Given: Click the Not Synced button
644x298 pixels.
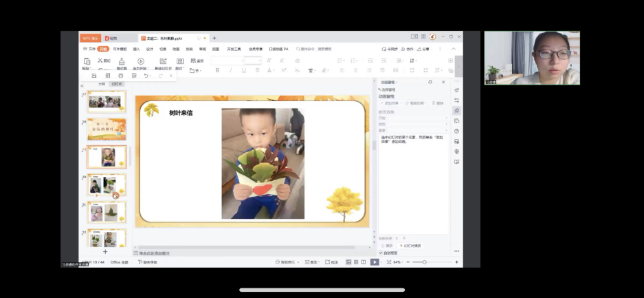Looking at the screenshot, I should (x=390, y=49).
